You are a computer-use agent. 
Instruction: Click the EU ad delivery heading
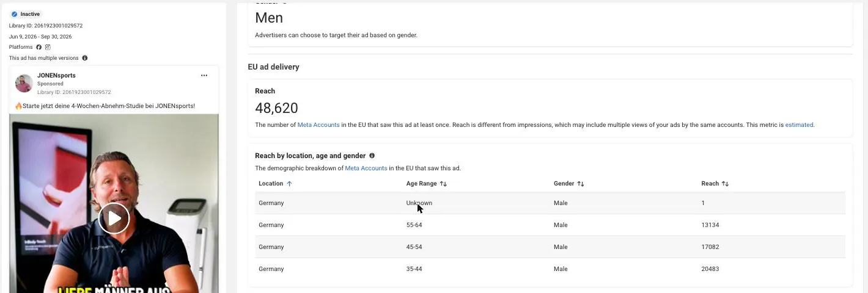pyautogui.click(x=273, y=67)
